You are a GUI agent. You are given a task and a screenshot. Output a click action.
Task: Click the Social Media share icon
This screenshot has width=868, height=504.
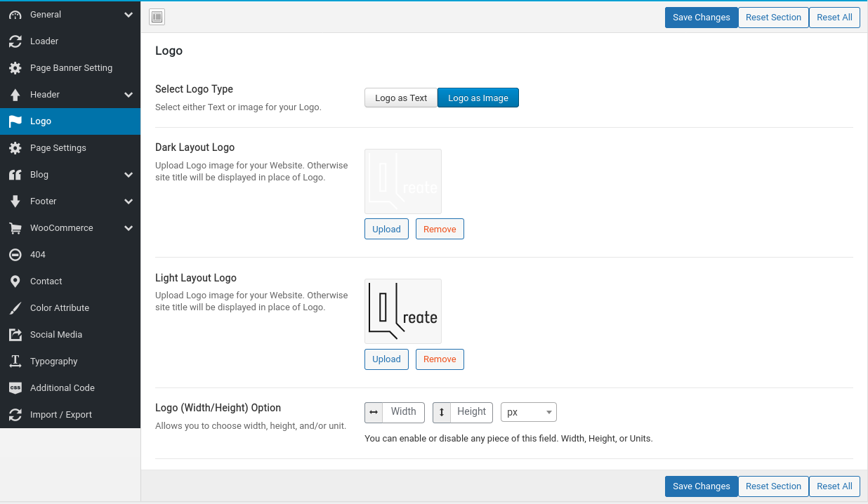(x=15, y=335)
